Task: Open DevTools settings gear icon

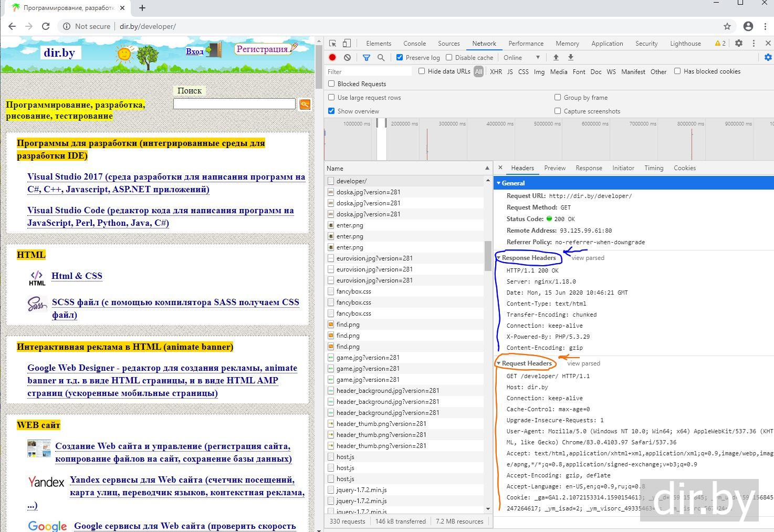Action: point(739,44)
